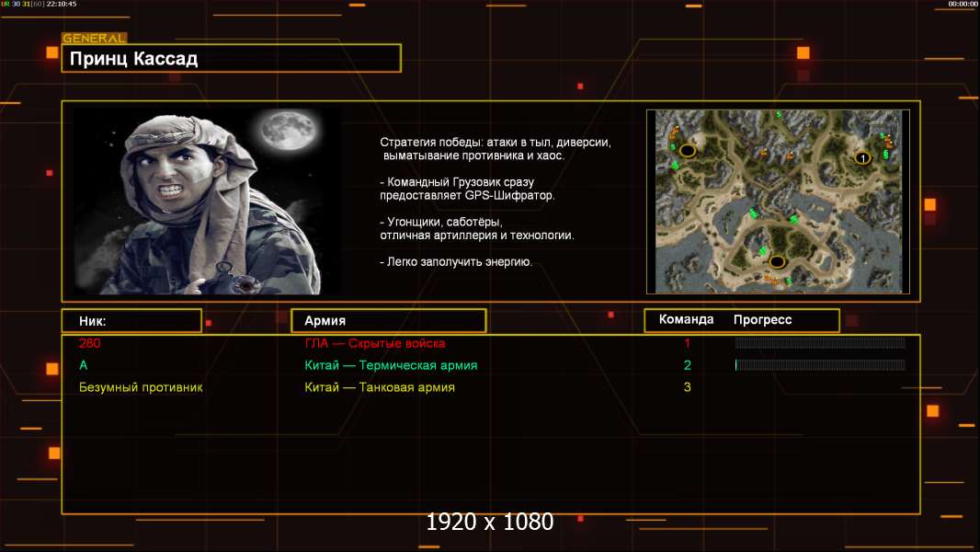980x552 pixels.
Task: Click the 'Прогресс' column header
Action: (762, 319)
